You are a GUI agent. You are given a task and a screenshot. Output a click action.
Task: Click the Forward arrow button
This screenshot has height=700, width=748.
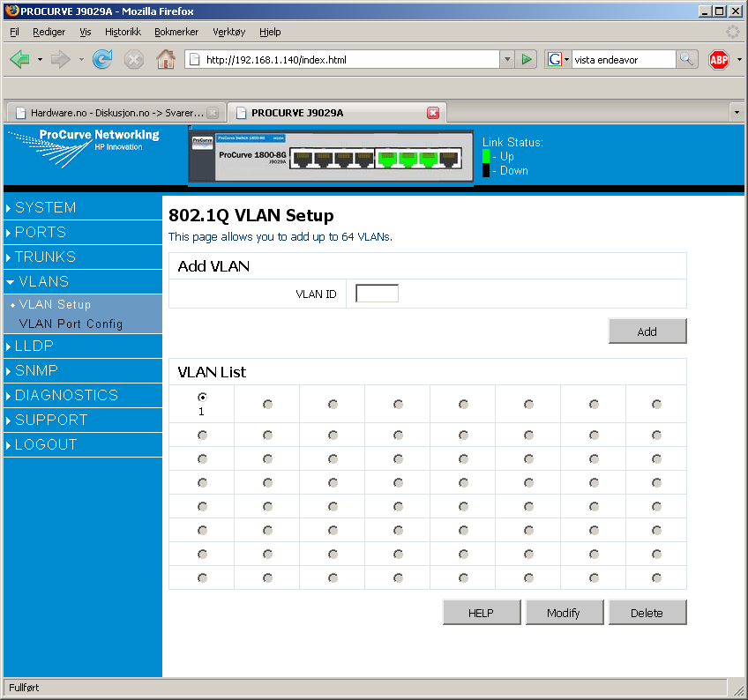tap(60, 60)
